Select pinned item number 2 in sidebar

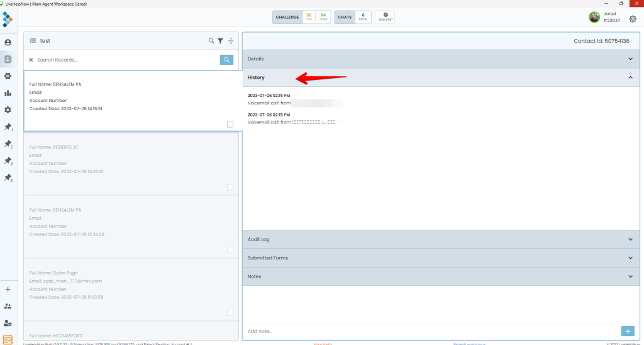tap(8, 144)
